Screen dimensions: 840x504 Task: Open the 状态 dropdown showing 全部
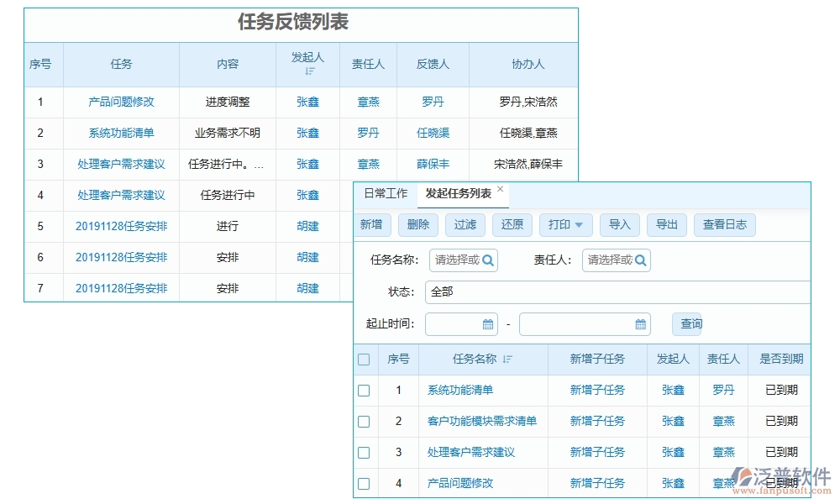(588, 291)
